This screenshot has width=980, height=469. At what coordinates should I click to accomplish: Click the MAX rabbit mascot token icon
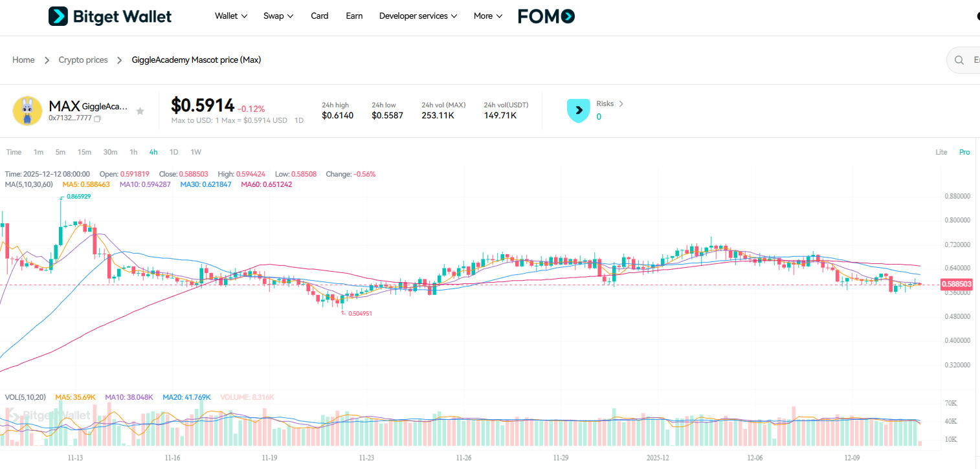(27, 111)
